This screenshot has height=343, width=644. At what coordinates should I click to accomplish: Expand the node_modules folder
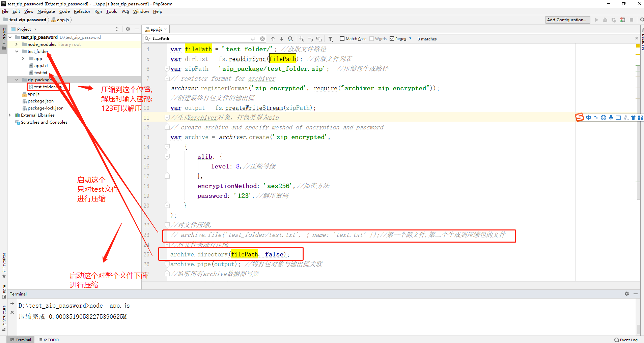16,44
